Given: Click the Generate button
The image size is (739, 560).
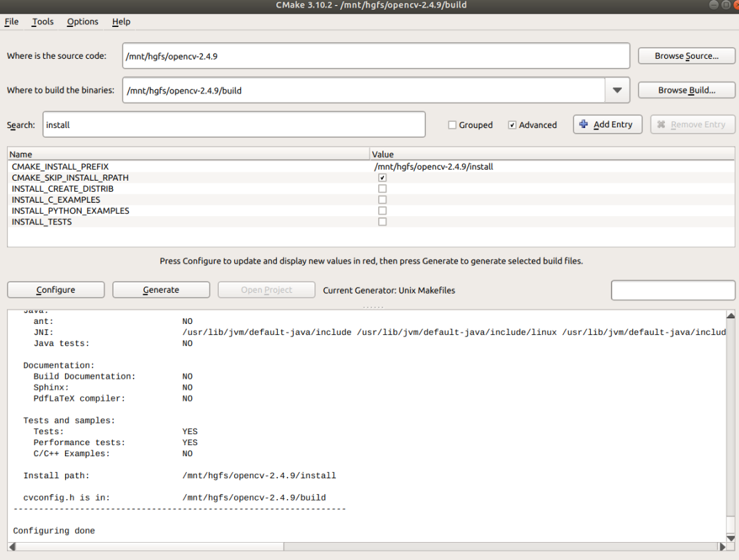Looking at the screenshot, I should 161,289.
